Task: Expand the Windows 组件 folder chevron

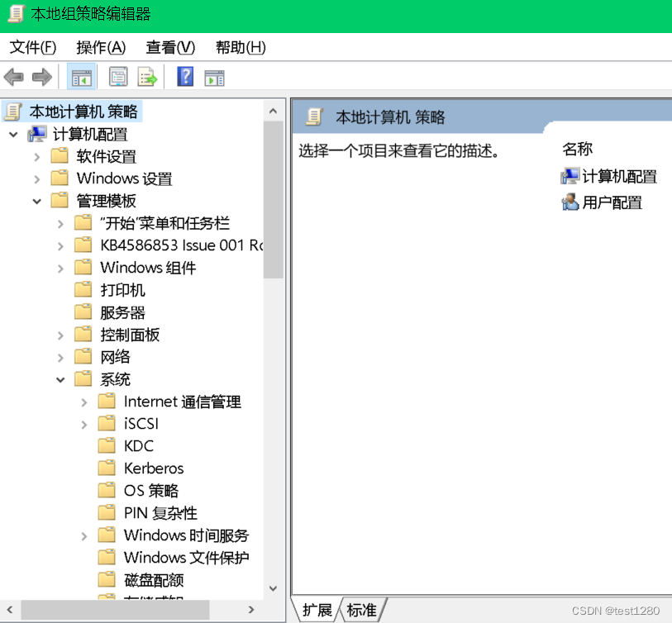Action: click(60, 267)
